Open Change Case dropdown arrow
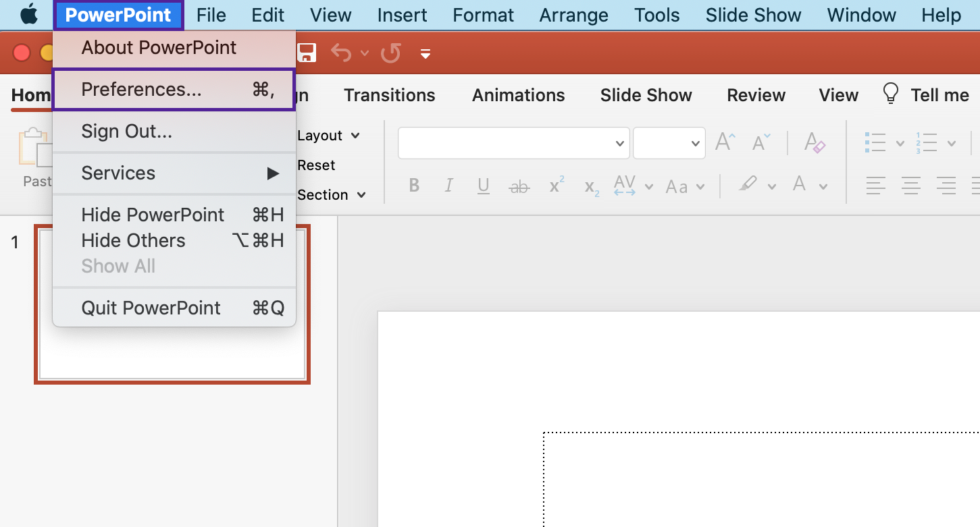The width and height of the screenshot is (980, 527). pos(700,187)
